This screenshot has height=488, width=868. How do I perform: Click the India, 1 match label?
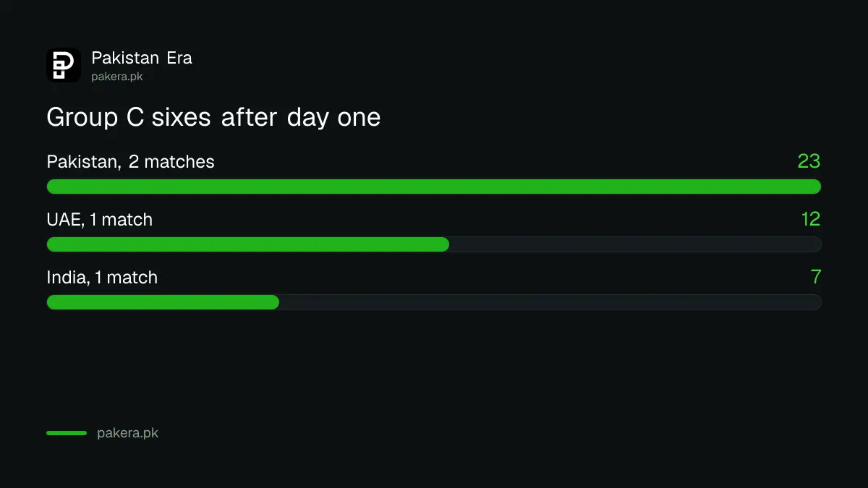click(102, 278)
